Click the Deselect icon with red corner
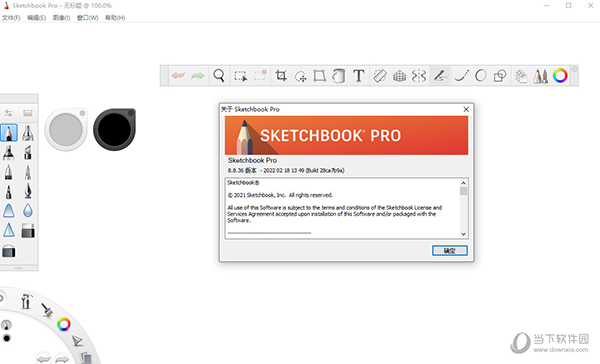The height and width of the screenshot is (364, 600). (261, 75)
